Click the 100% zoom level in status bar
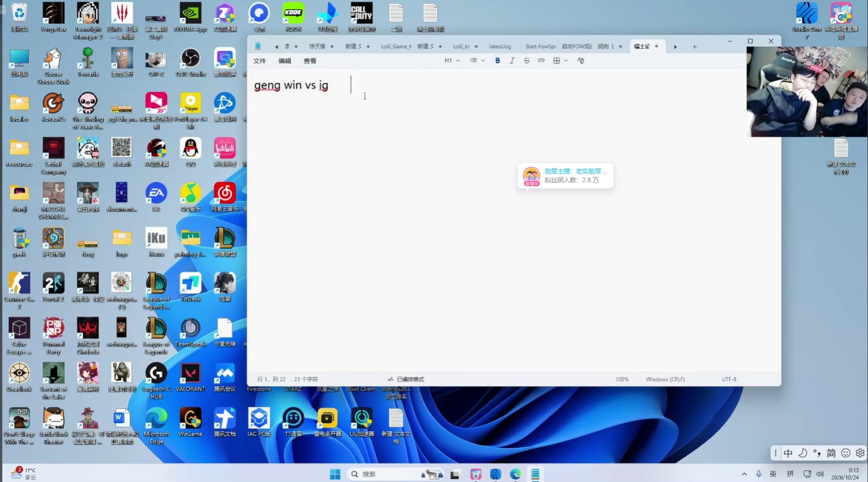The image size is (868, 482). point(622,379)
